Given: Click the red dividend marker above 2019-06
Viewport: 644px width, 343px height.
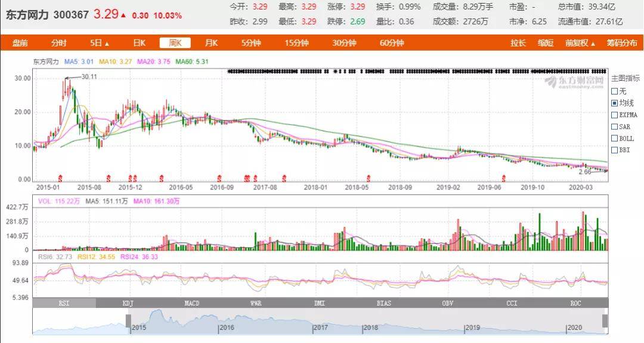Looking at the screenshot, I should tap(503, 178).
